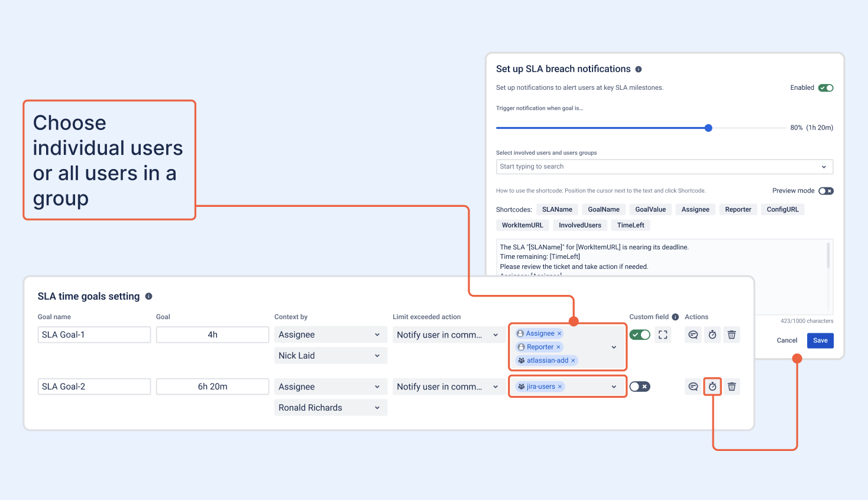The height and width of the screenshot is (500, 868).
Task: Expand users selector chevron in SLA Goal-1 row
Action: point(614,347)
